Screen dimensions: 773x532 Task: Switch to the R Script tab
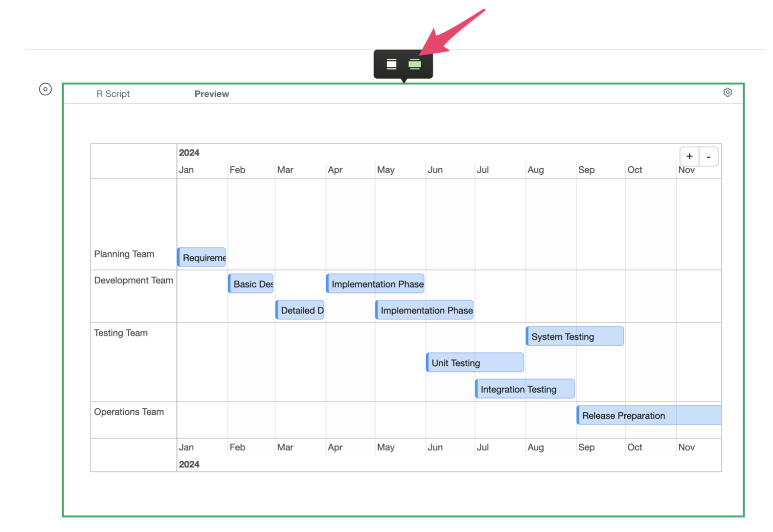coord(113,93)
